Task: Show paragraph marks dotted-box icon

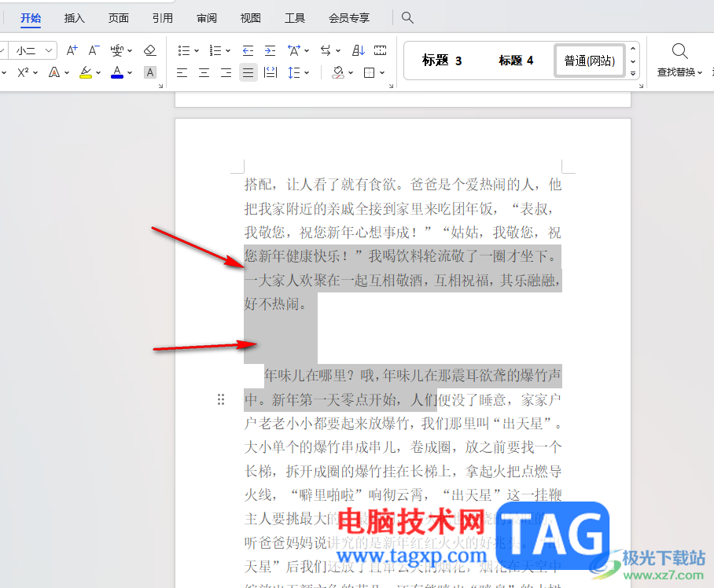Action: pos(381,50)
